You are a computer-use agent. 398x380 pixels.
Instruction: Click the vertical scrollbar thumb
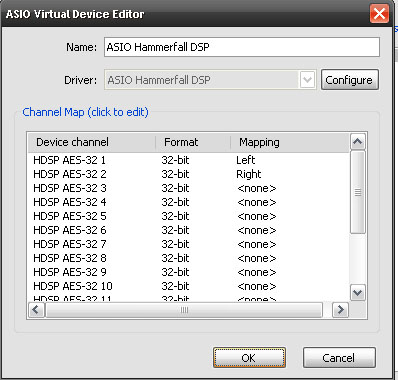pos(358,192)
